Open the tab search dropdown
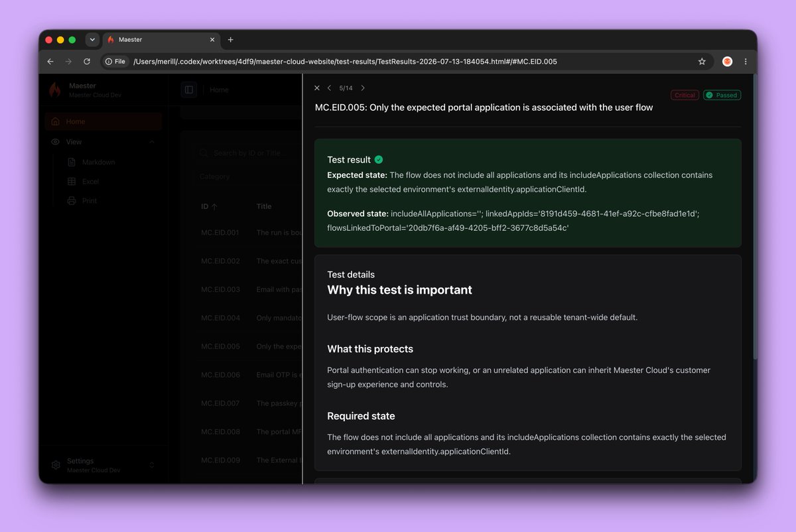796x532 pixels. click(92, 40)
